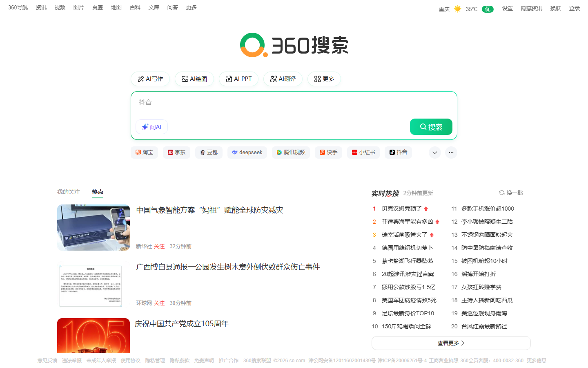Open AI写作 tool
This screenshot has width=588, height=368.
coord(150,79)
